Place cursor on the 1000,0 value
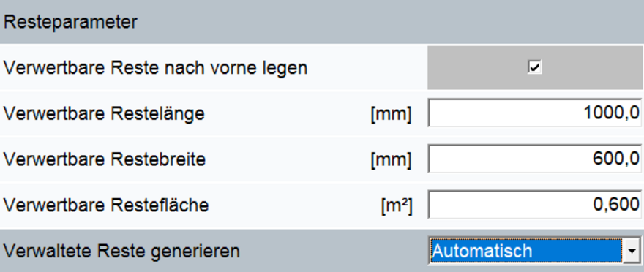 [x=611, y=113]
